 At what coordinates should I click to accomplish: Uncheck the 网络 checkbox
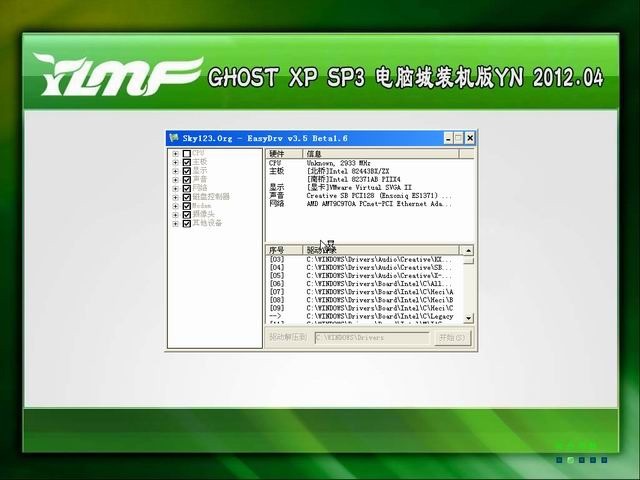pyautogui.click(x=187, y=189)
